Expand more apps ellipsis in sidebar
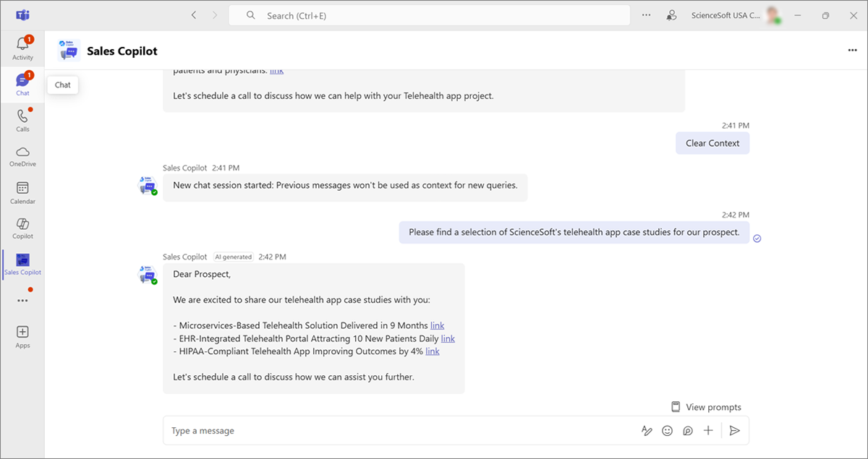 pyautogui.click(x=22, y=300)
